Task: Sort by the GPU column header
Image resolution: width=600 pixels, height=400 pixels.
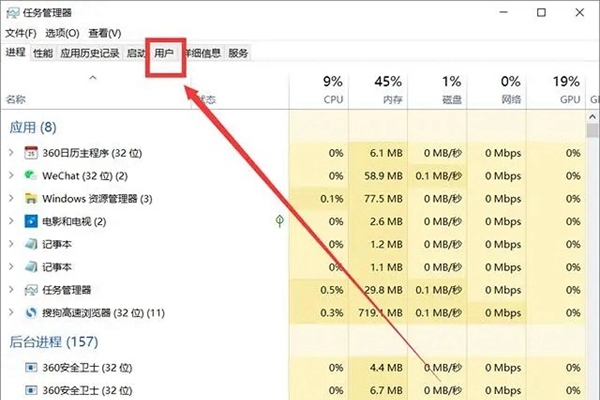Action: coord(570,100)
